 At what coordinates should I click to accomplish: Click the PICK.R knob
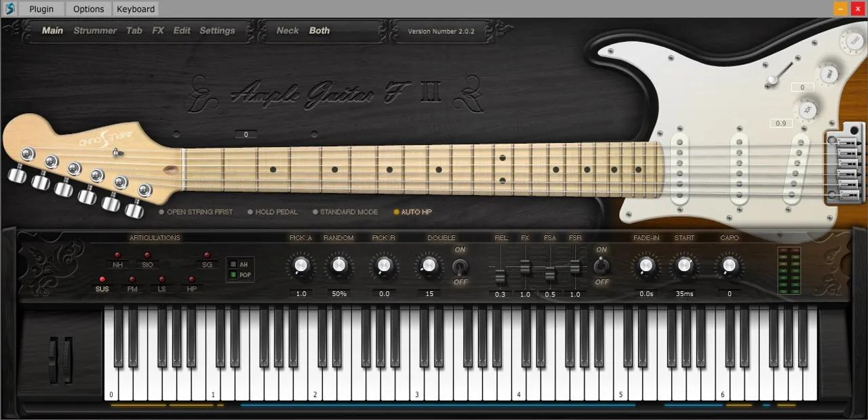point(384,266)
